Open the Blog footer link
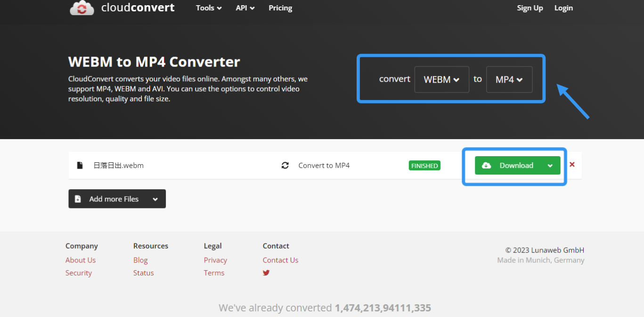 coord(140,260)
